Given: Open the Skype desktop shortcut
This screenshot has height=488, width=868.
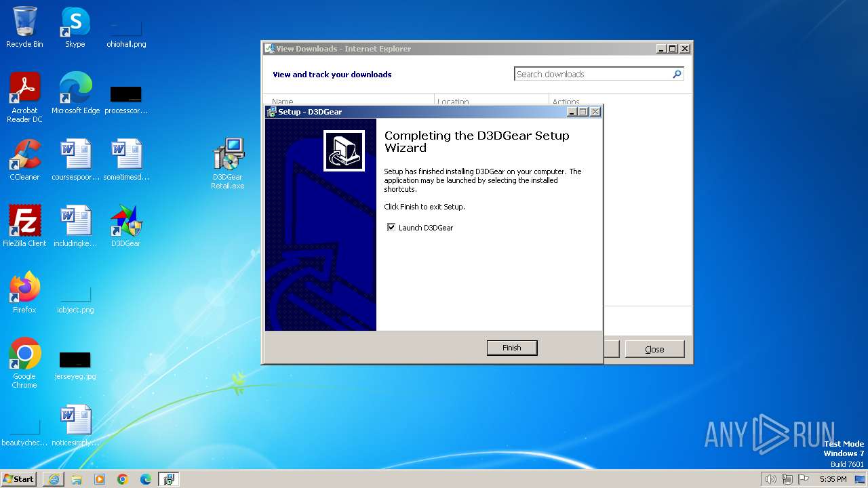Looking at the screenshot, I should 75,27.
